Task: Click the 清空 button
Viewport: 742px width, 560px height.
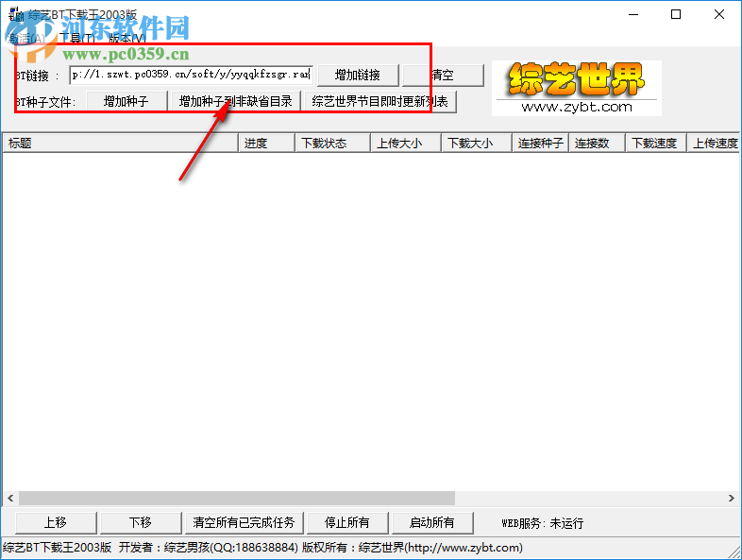Action: pyautogui.click(x=443, y=76)
